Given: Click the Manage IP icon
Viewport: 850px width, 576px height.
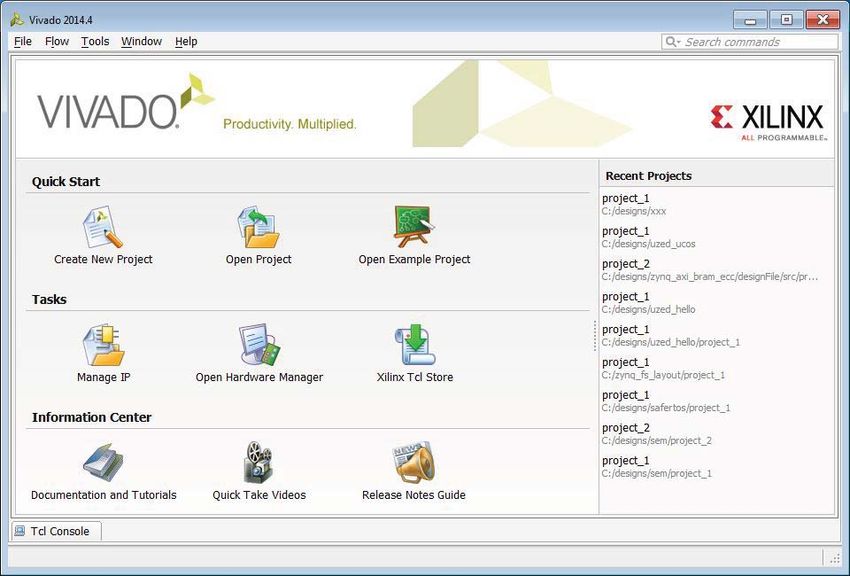Looking at the screenshot, I should [103, 345].
